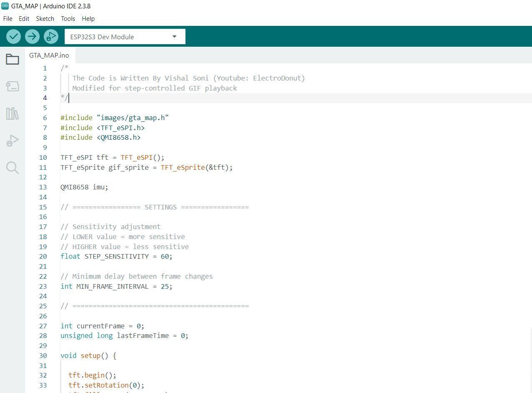Click 'tft.setRotation(0);' line
The height and width of the screenshot is (393, 532).
(106, 385)
